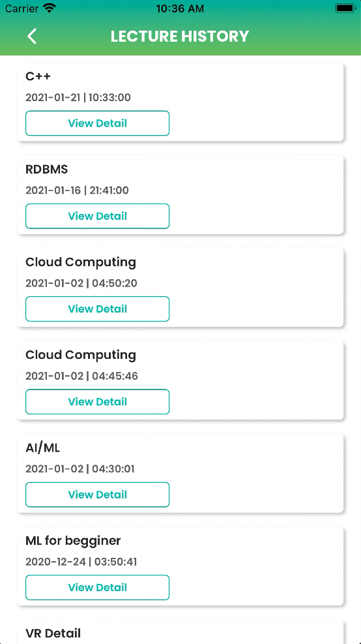Tap the Wi-Fi status icon
Image resolution: width=361 pixels, height=644 pixels.
(50, 8)
